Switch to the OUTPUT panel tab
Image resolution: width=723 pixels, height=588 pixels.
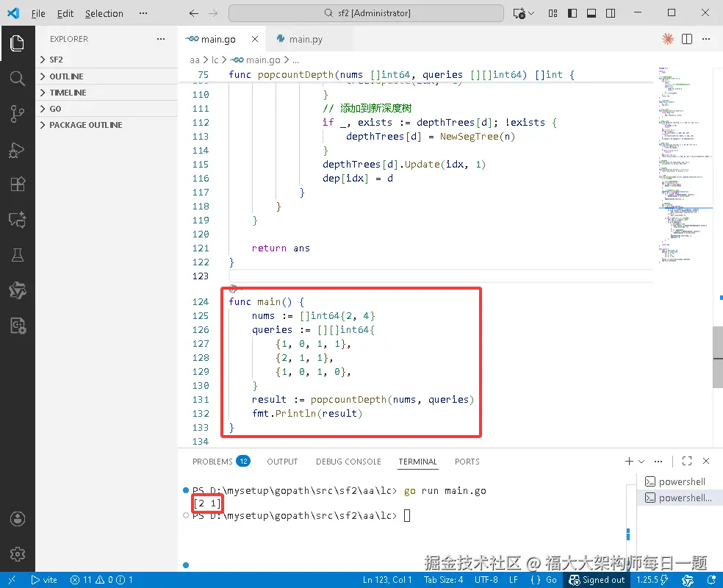[x=282, y=461]
